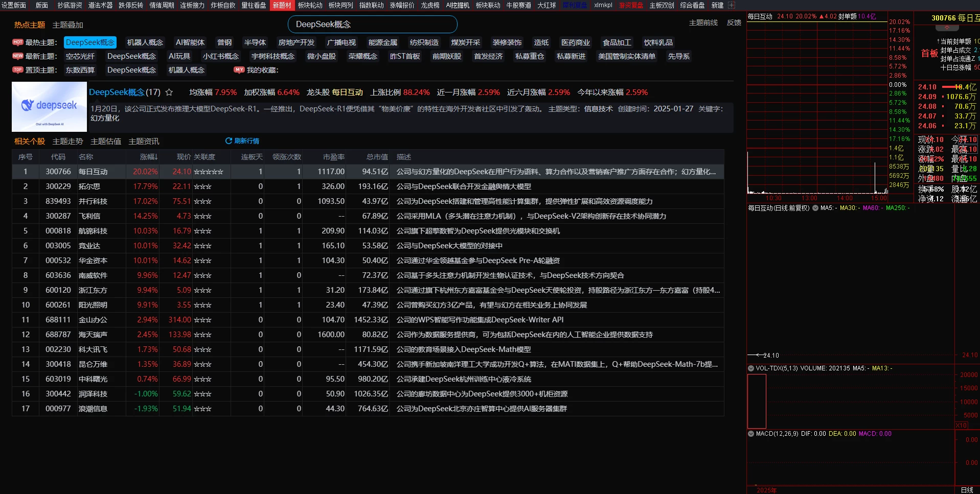Screen dimensions: 980x494
Task: Select the highlighted DeepSeek概念 hot theme
Action: (90, 42)
